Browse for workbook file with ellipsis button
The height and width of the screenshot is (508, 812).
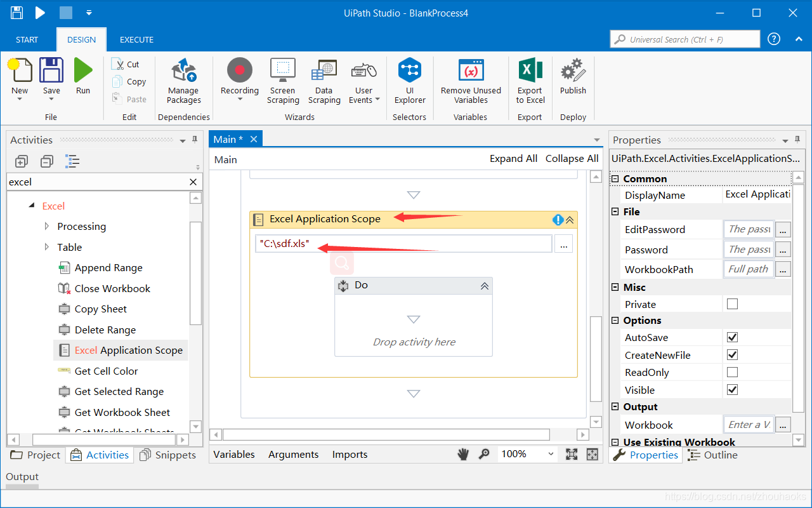point(563,244)
